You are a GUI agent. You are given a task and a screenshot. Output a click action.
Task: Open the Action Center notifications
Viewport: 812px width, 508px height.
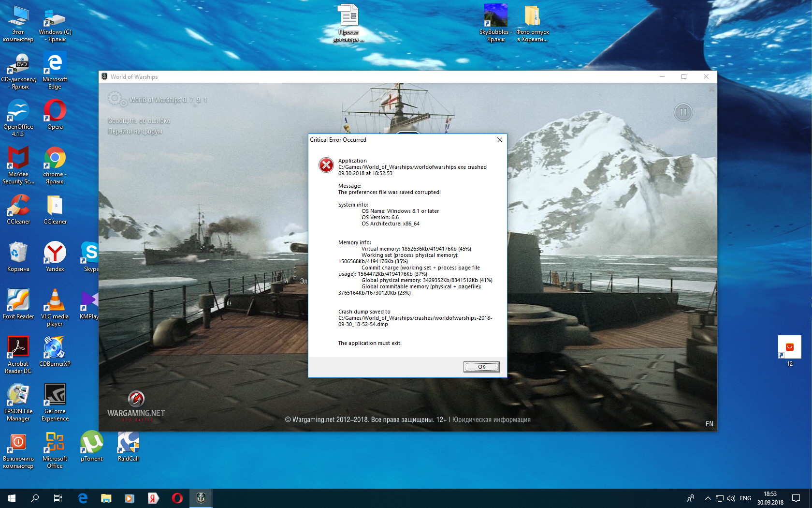point(796,498)
